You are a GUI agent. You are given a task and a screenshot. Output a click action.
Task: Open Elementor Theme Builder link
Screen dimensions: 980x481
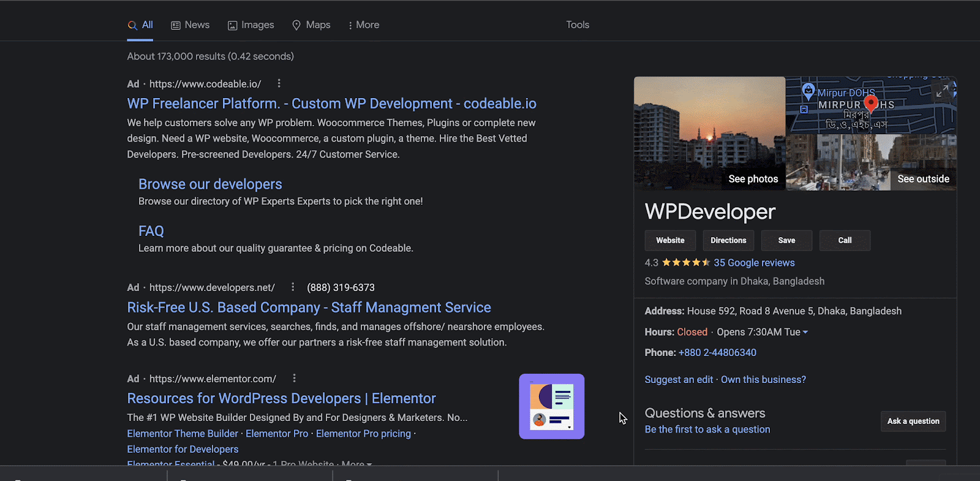click(x=183, y=433)
